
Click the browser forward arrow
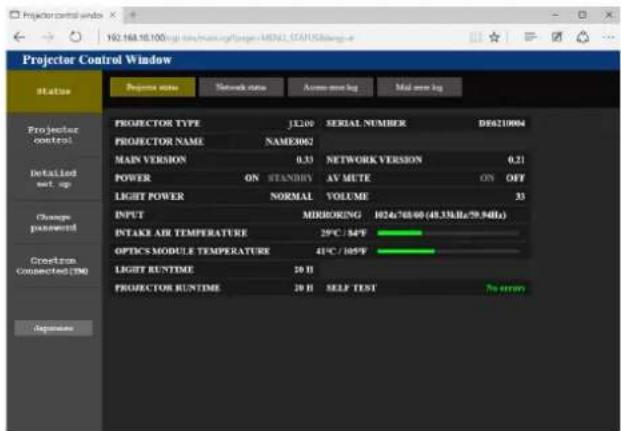pyautogui.click(x=48, y=37)
